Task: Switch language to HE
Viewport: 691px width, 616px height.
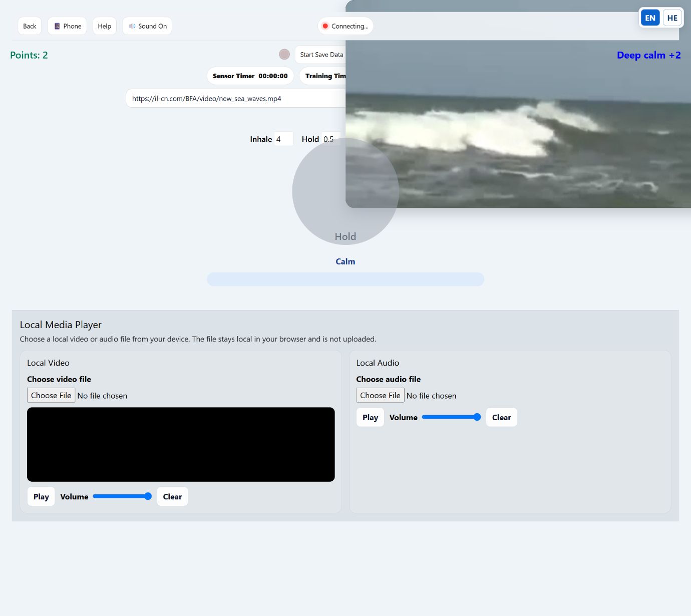Action: (672, 18)
